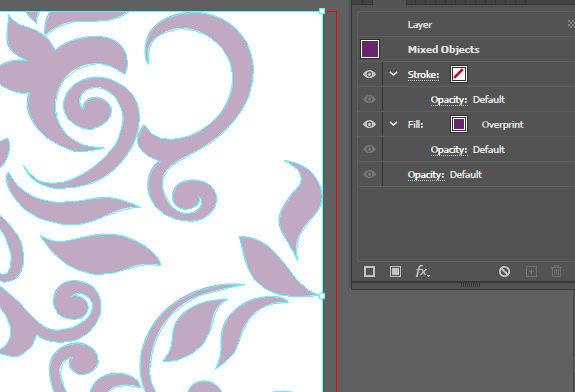Toggle visibility eye for Stroke row

369,74
